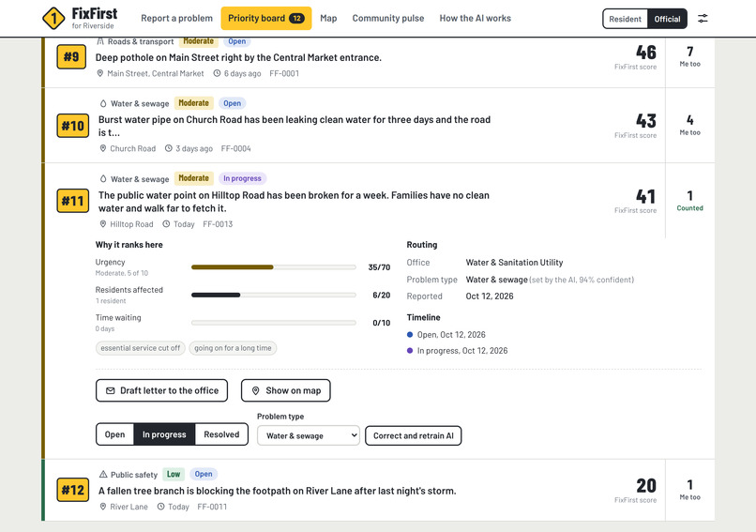Switch to Official view
756x532 pixels.
click(667, 19)
